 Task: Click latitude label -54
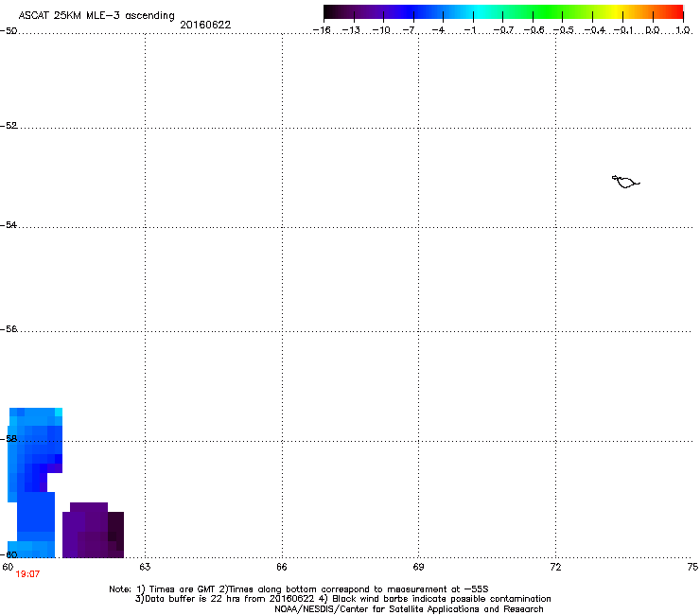pos(9,225)
